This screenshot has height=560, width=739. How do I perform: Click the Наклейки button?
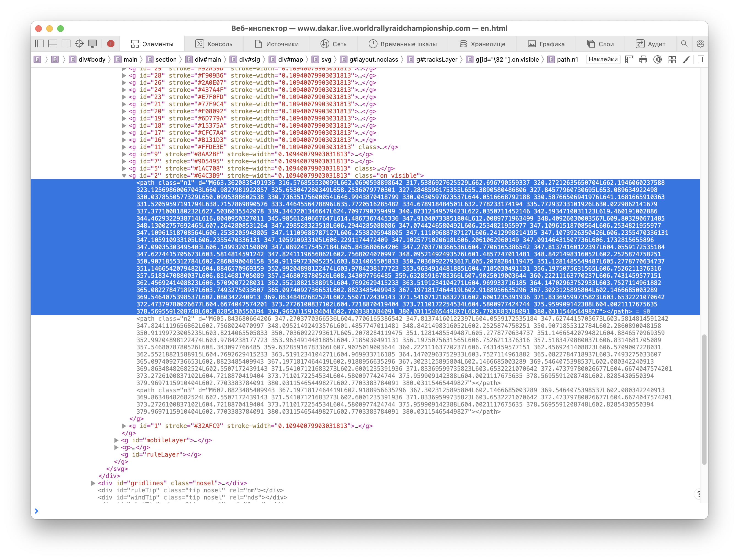pos(603,59)
